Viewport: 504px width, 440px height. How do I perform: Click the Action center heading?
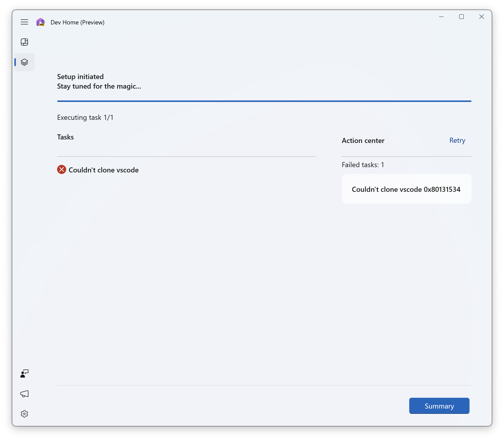(x=363, y=140)
